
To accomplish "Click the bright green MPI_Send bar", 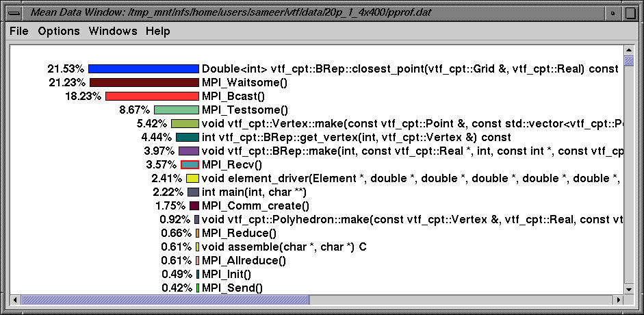I will pos(198,288).
